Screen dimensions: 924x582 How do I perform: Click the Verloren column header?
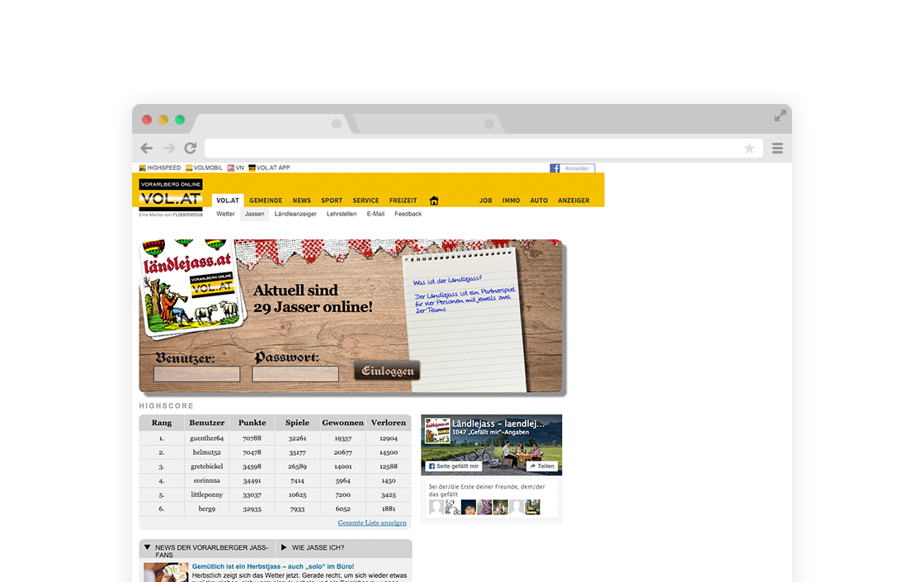click(389, 423)
